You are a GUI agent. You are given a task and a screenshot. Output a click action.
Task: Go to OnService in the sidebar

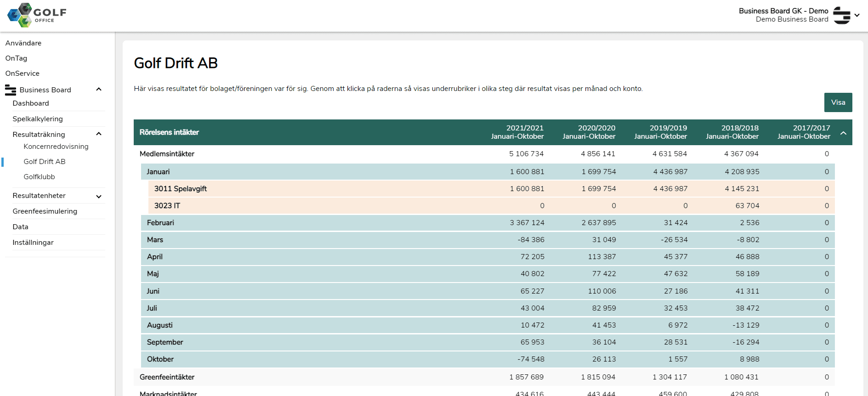[22, 74]
